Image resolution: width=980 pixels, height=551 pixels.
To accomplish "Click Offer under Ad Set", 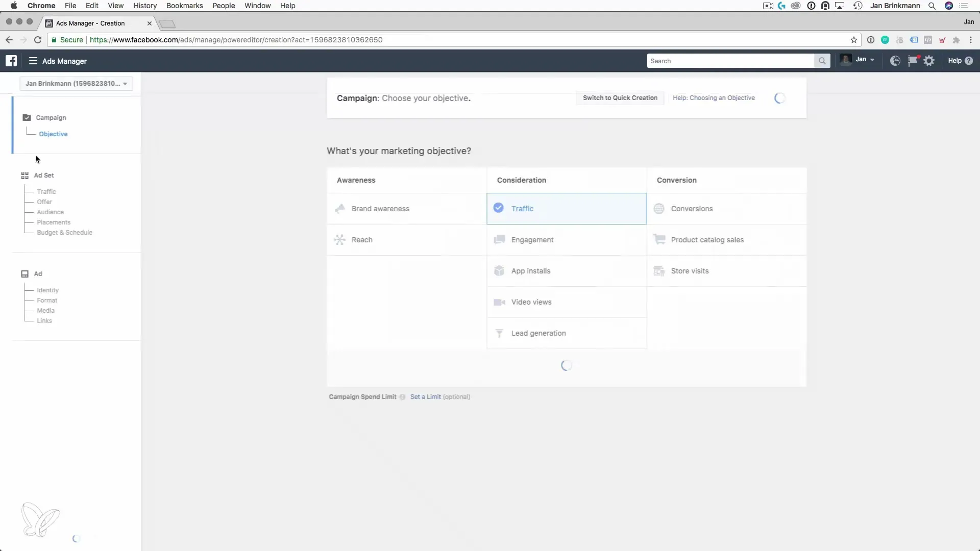I will click(x=44, y=202).
